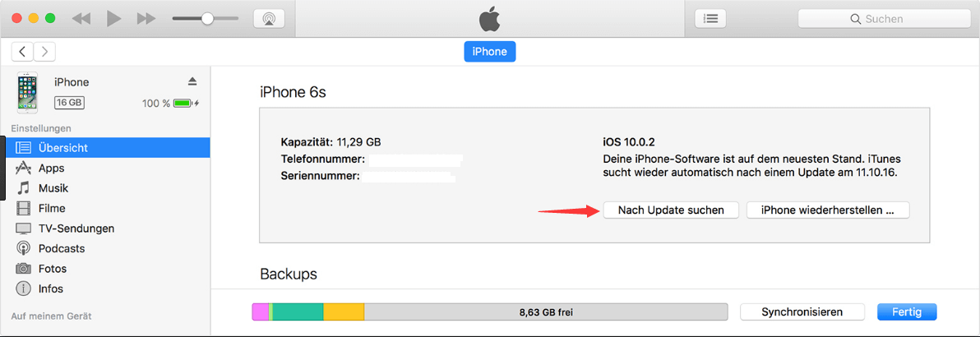Adjust the volume slider knob

[207, 19]
